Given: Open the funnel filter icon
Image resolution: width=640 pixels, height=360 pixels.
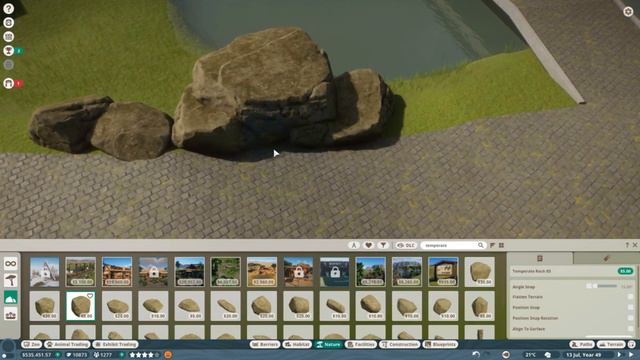Looking at the screenshot, I should (383, 245).
